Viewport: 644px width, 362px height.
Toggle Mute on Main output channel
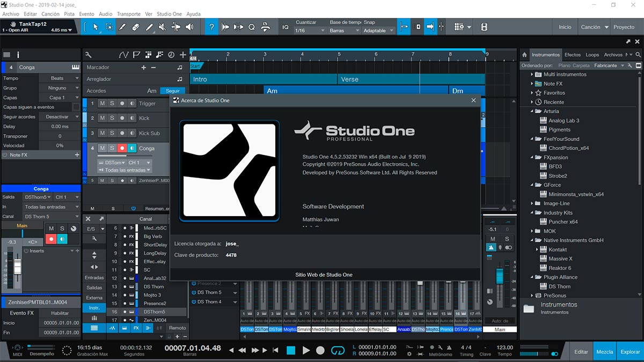click(492, 239)
